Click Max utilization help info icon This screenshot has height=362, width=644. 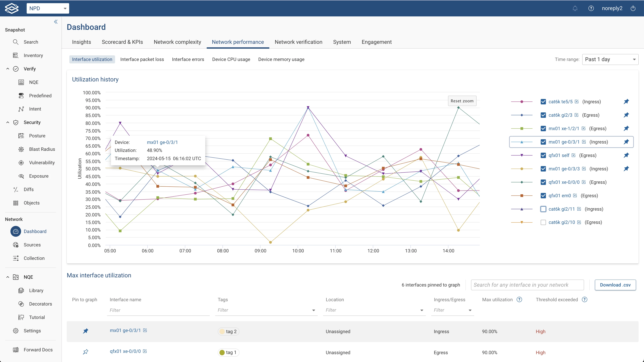pos(519,300)
